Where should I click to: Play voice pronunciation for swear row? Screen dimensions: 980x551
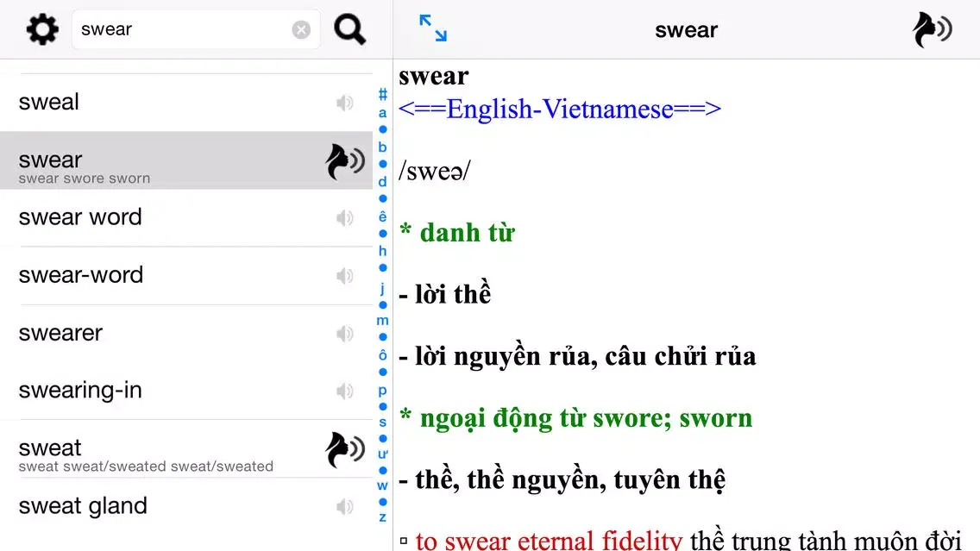(345, 162)
